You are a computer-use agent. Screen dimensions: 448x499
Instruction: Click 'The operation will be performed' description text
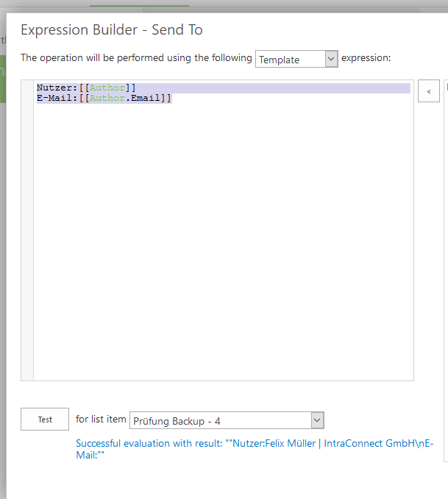[136, 57]
